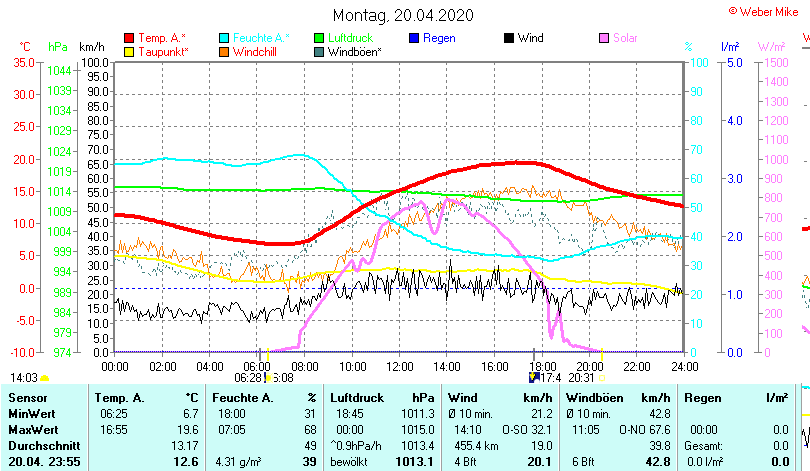Click the Sensor column header
Screen dimensions: 810x471
click(27, 398)
